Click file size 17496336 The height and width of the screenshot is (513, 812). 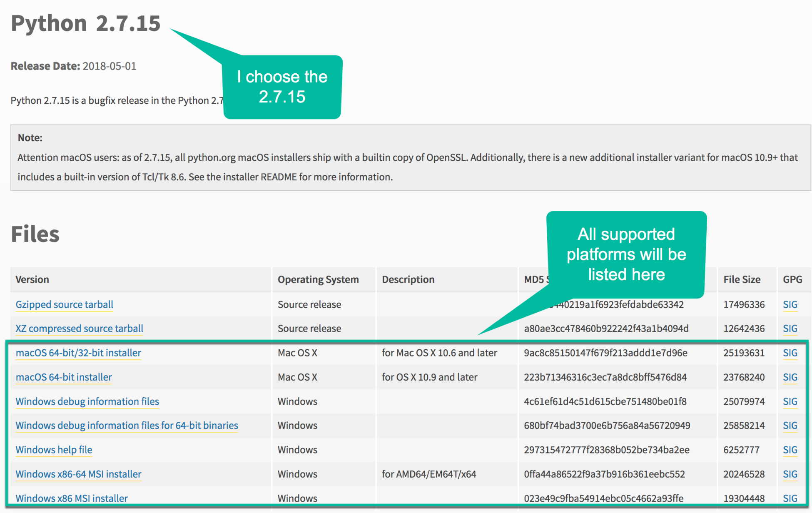744,304
